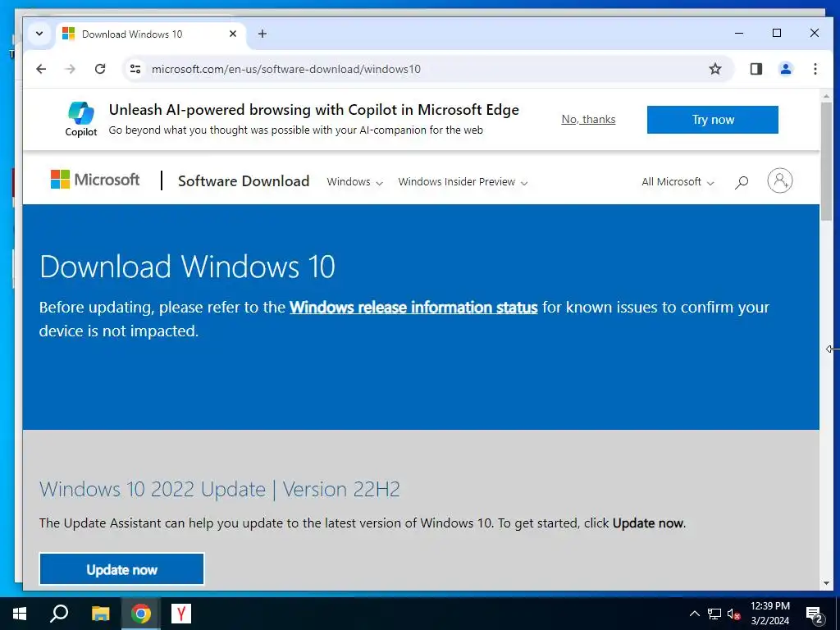The image size is (840, 630).
Task: Click the scrollbar down arrow
Action: tap(826, 583)
